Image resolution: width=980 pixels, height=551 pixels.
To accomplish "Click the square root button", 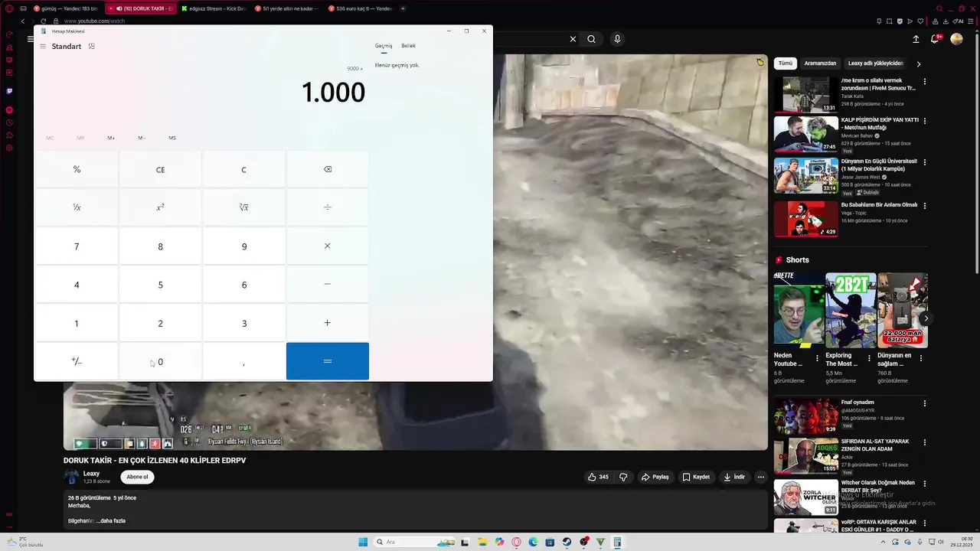I will click(x=244, y=207).
